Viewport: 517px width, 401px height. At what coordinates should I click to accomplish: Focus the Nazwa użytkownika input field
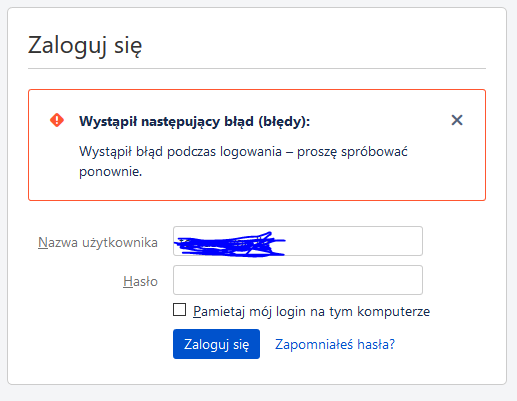coord(298,241)
